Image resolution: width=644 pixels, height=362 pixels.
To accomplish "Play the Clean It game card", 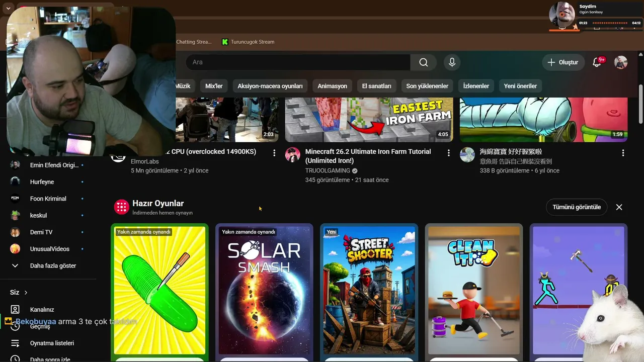I will click(x=474, y=290).
